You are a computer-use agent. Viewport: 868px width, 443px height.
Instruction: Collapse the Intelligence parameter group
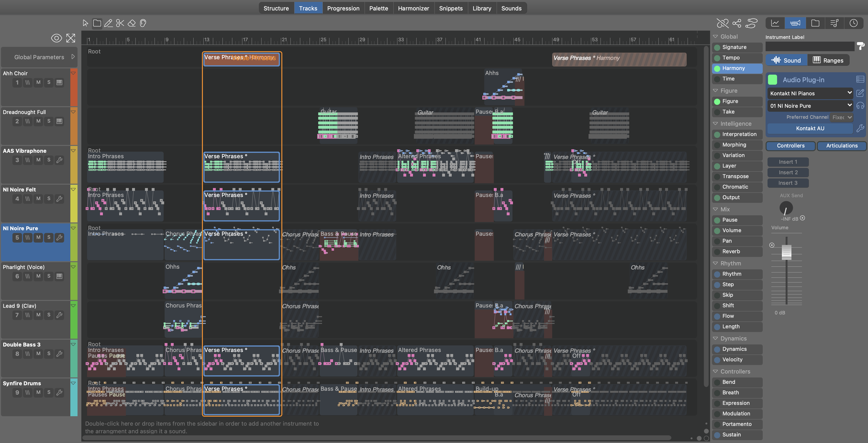click(715, 124)
